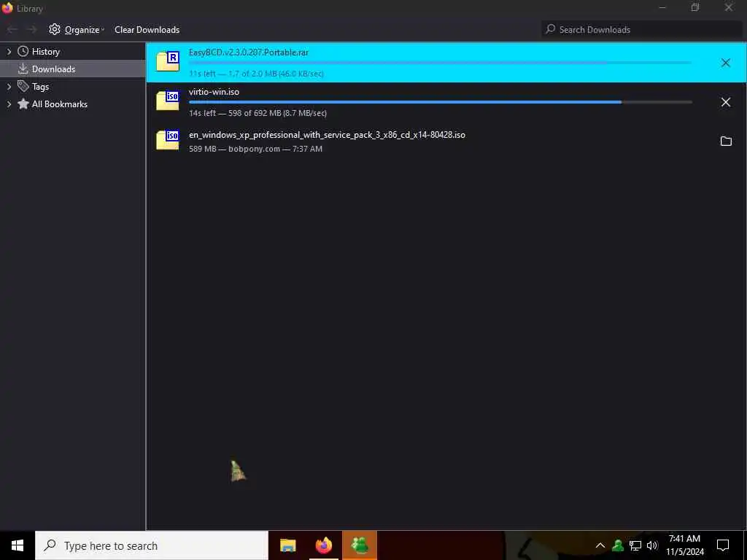Restore down the Library window
Screen dimensions: 747x560
(695, 7)
